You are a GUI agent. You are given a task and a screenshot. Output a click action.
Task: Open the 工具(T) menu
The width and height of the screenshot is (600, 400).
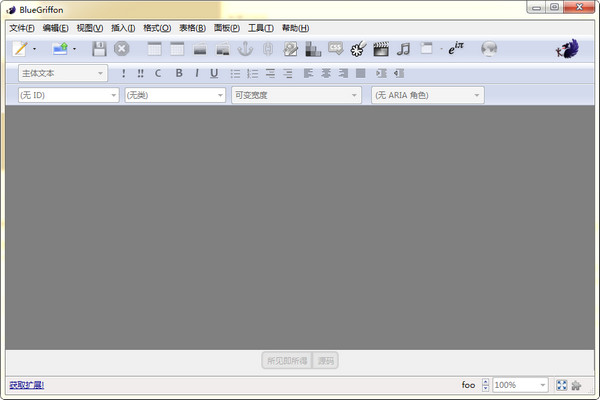(260, 28)
